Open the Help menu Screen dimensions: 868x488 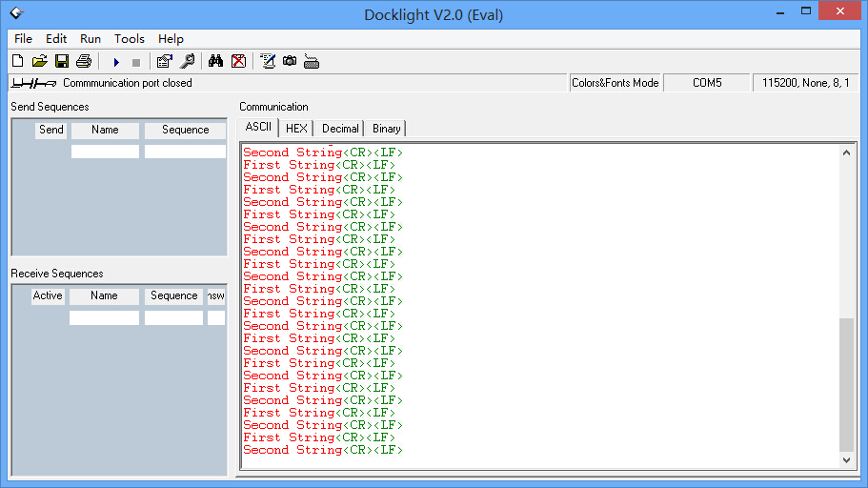click(171, 39)
